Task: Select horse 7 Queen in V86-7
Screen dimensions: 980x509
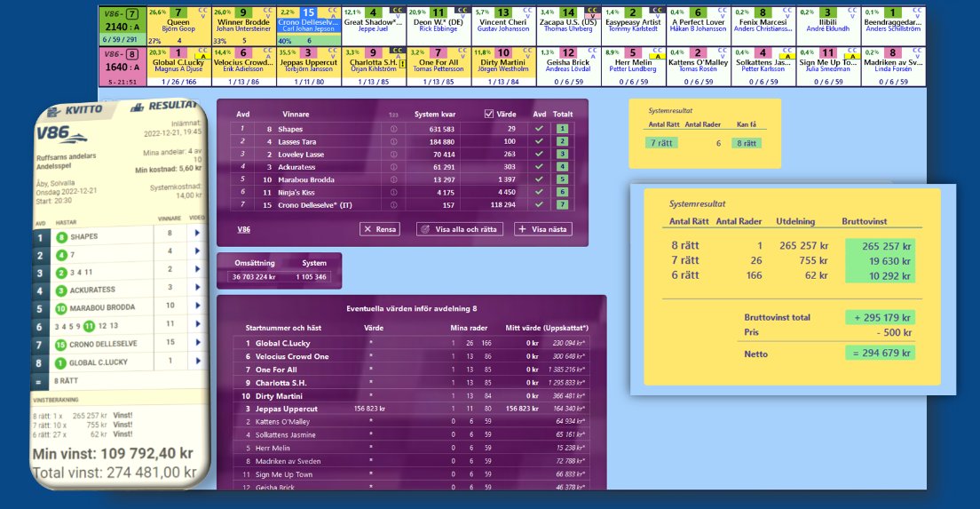Action: pyautogui.click(x=178, y=27)
